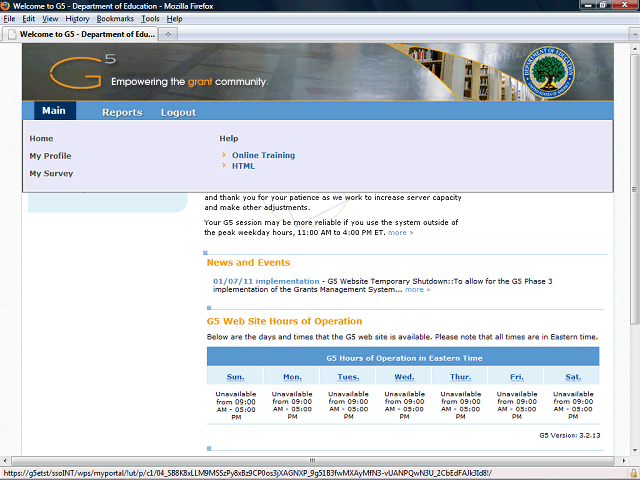Click the page icon on the G5 tab
The width and height of the screenshot is (640, 480).
click(11, 34)
